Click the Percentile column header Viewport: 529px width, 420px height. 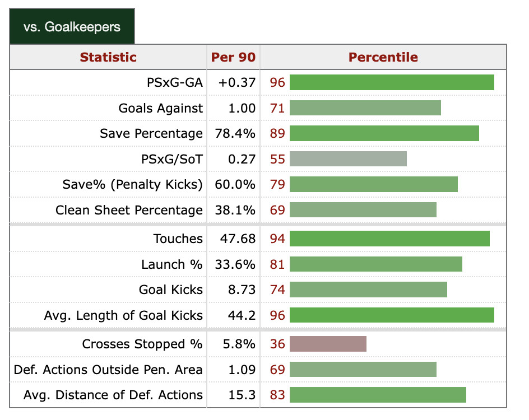point(383,57)
